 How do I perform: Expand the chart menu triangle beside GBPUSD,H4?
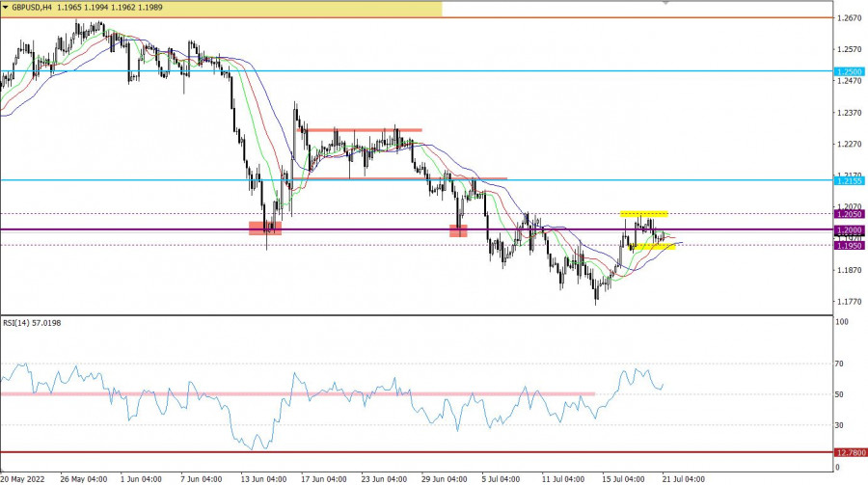(6, 8)
